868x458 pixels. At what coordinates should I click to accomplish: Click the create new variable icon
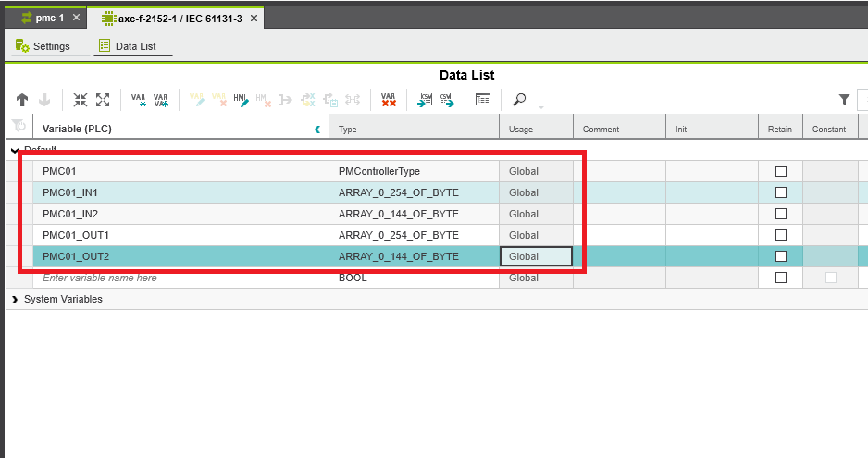click(139, 100)
